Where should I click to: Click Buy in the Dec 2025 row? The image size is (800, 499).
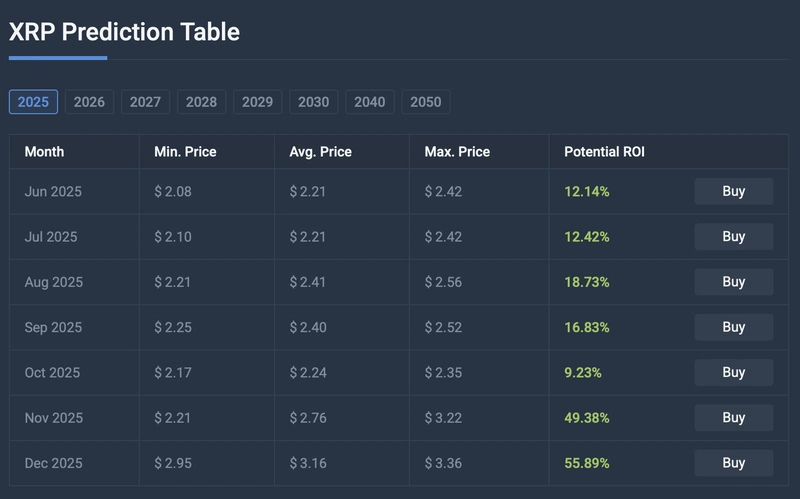coord(733,463)
